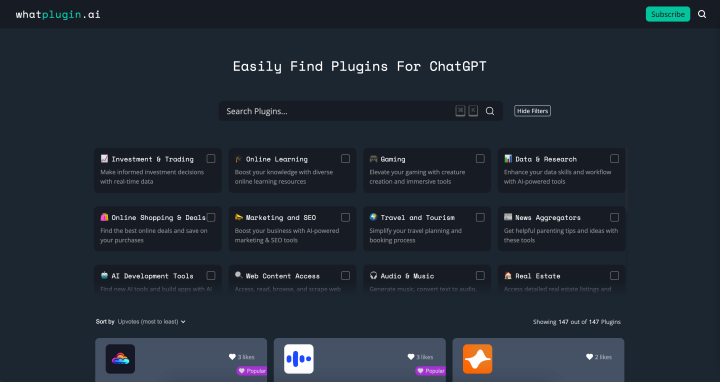The height and width of the screenshot is (382, 720).
Task: Select the Marketing and SEO checkbox
Action: 345,217
